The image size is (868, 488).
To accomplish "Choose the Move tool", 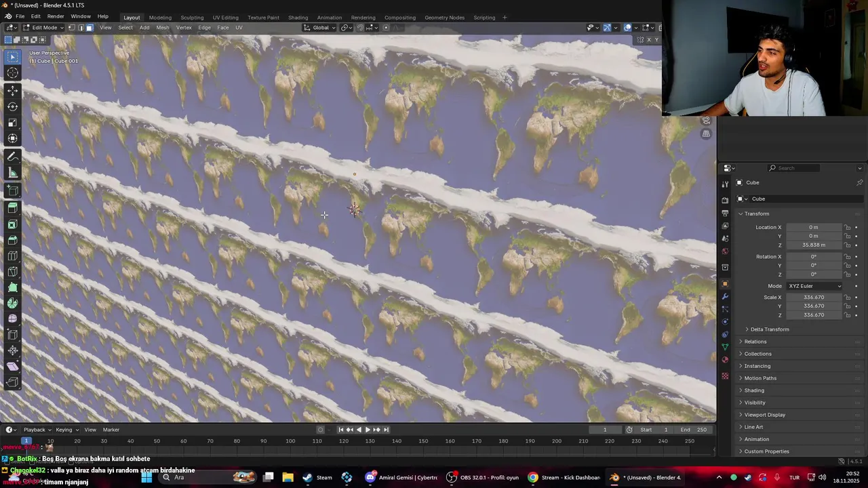I will point(13,91).
